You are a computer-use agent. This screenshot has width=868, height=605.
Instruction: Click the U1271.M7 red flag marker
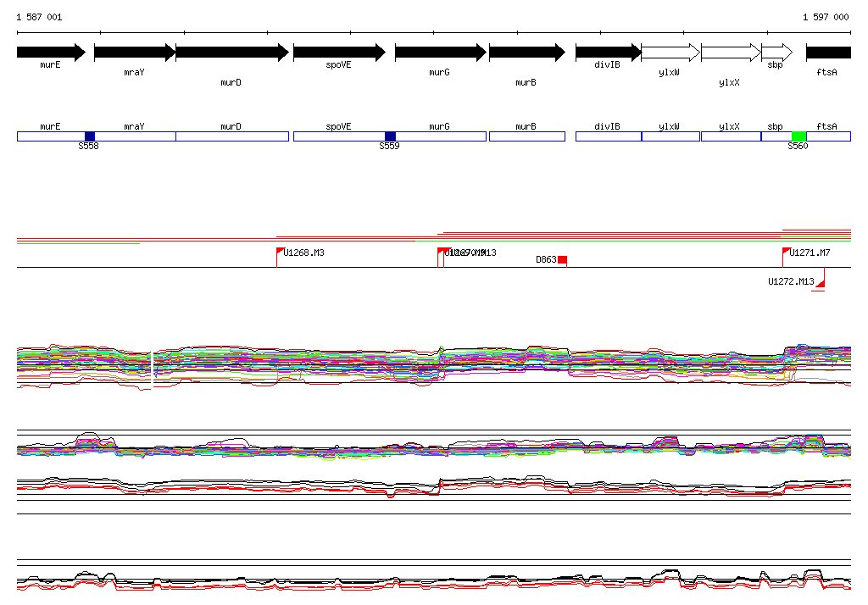tap(786, 252)
